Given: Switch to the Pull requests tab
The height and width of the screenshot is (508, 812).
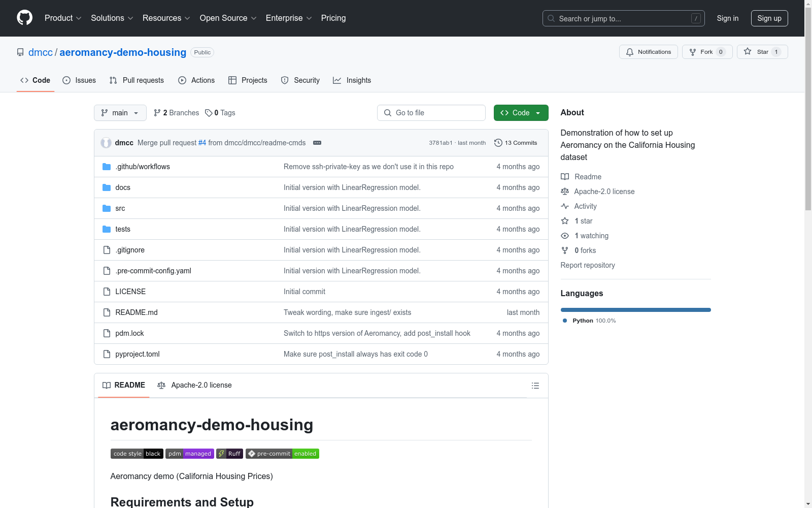Looking at the screenshot, I should [x=137, y=80].
